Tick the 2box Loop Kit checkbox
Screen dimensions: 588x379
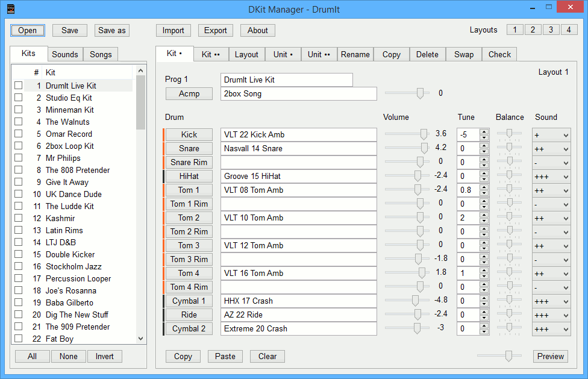pos(18,146)
